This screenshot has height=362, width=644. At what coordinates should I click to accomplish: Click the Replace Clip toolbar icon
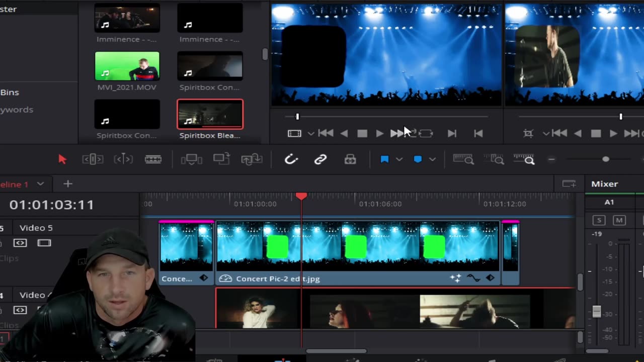pyautogui.click(x=252, y=159)
